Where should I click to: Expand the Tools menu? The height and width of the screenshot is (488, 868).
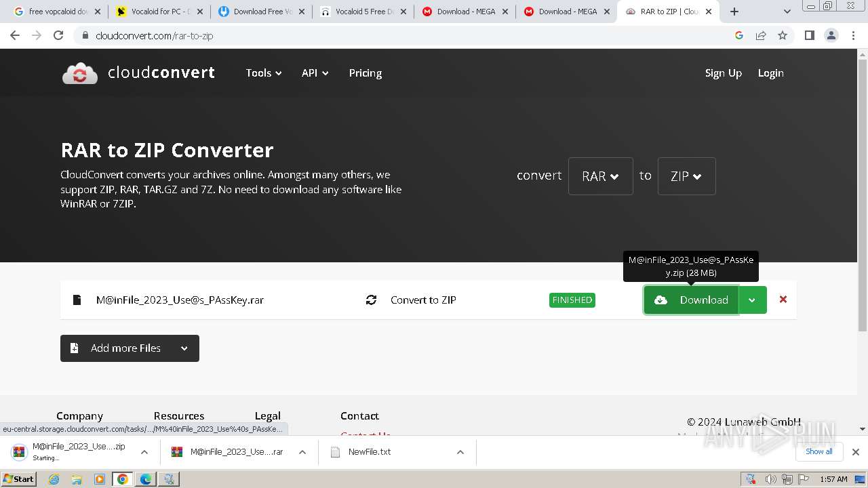(264, 73)
